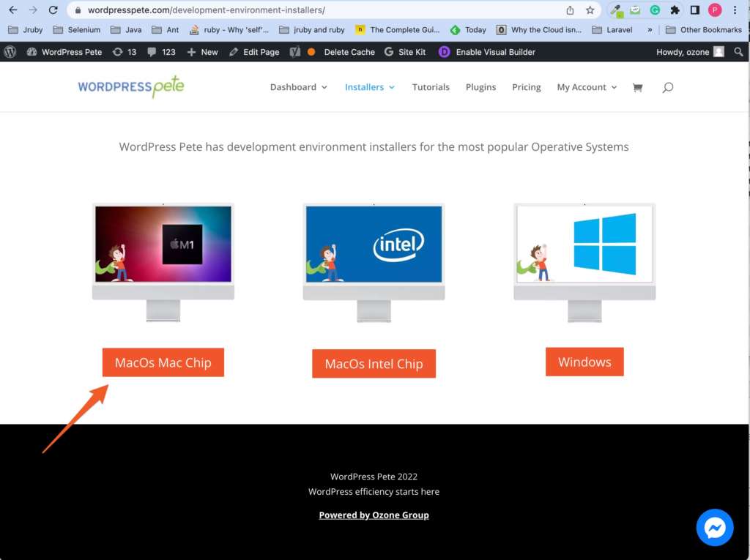The height and width of the screenshot is (560, 750).
Task: Expand the Dashboard menu
Action: point(298,87)
